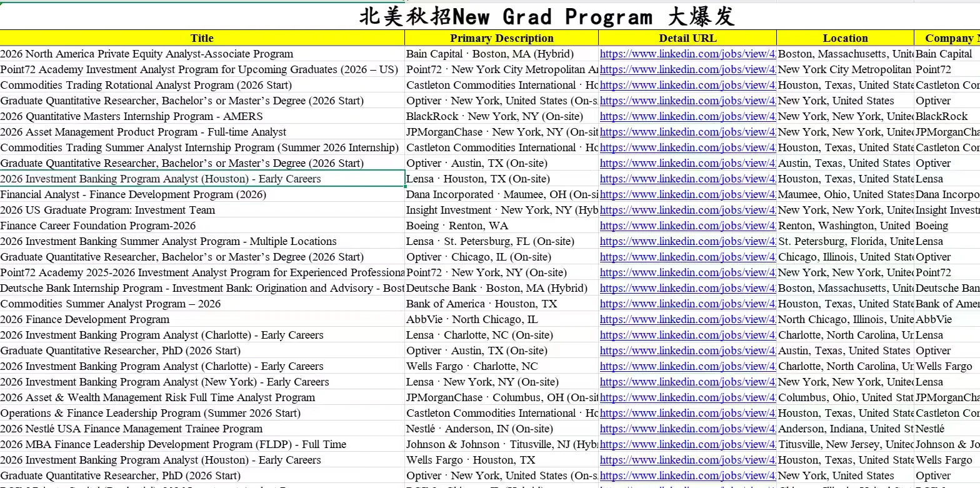
Task: Click the 'North Chicago, Illinois' location cell
Action: click(x=846, y=320)
